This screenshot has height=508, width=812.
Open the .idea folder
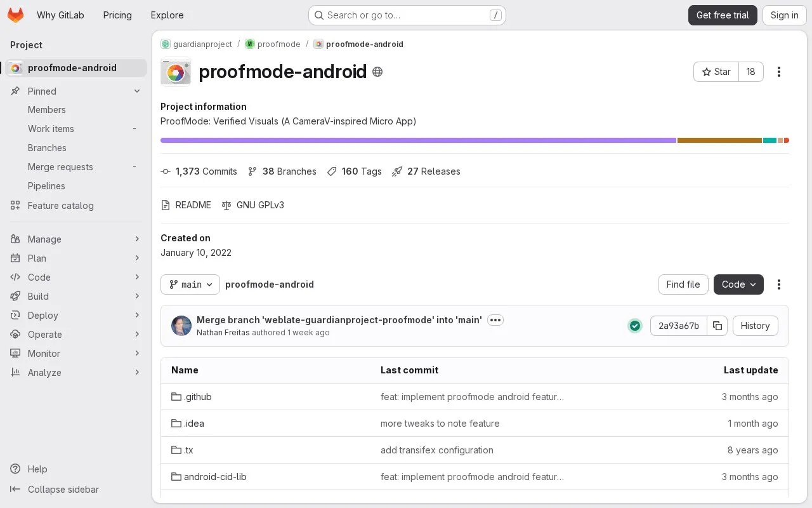[188, 424]
